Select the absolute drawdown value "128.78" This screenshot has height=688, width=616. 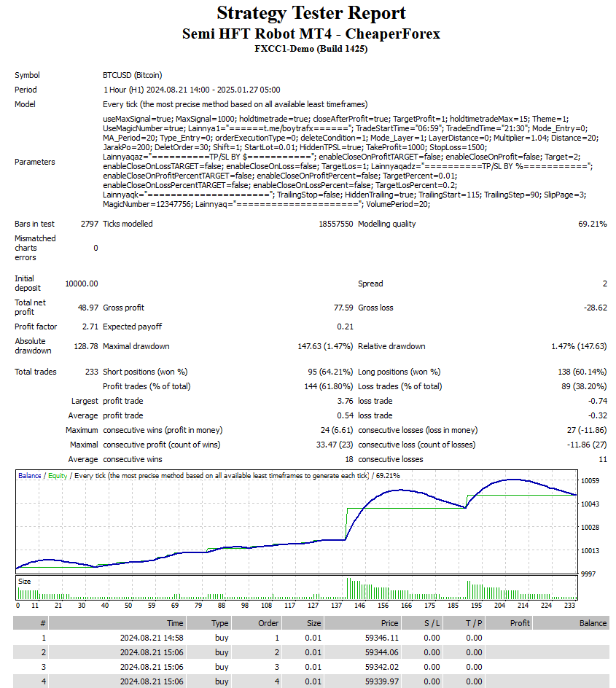(86, 346)
